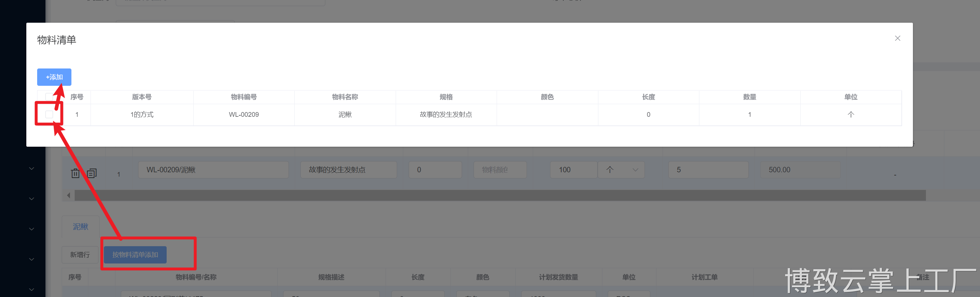980x297 pixels.
Task: Close the 物料清单 dialog
Action: pos(897,39)
